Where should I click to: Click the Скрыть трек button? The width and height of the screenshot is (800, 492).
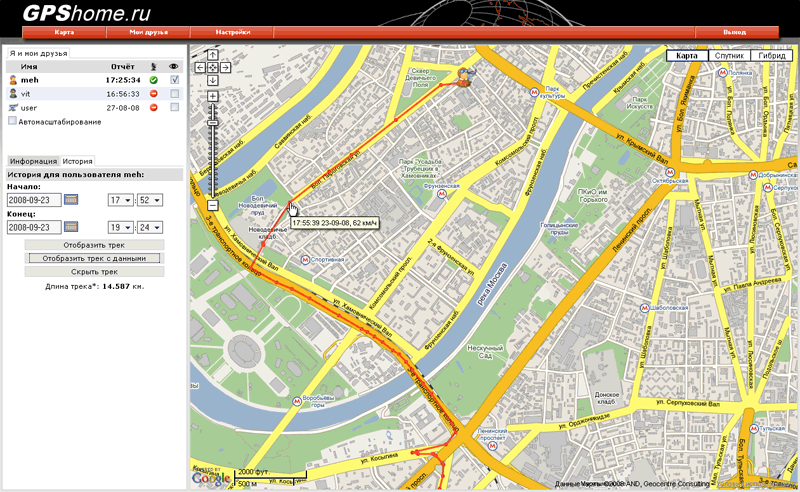[x=94, y=272]
